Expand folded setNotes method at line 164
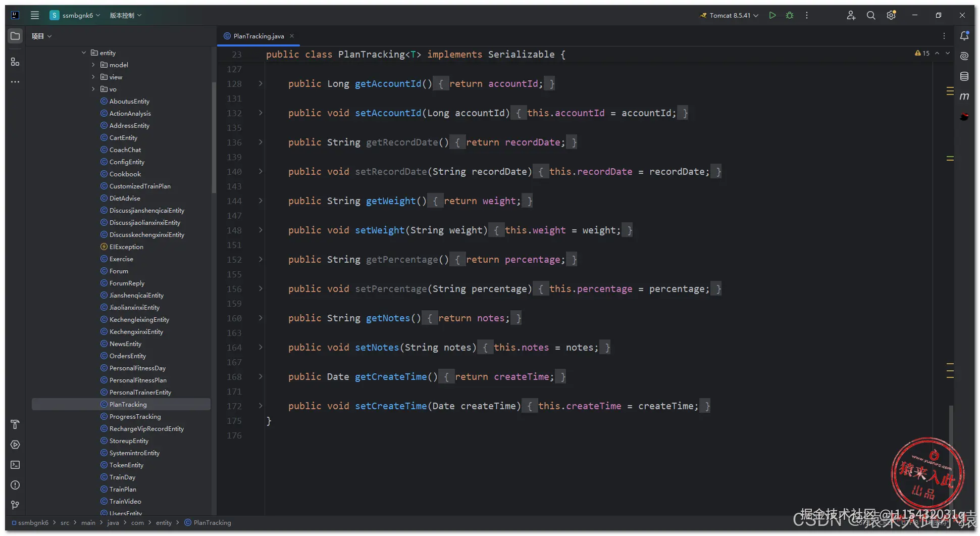This screenshot has width=980, height=536. [261, 347]
